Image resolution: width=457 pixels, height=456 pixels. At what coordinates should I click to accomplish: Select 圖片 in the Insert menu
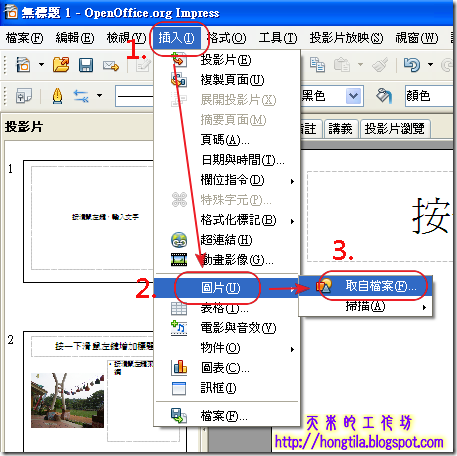227,288
